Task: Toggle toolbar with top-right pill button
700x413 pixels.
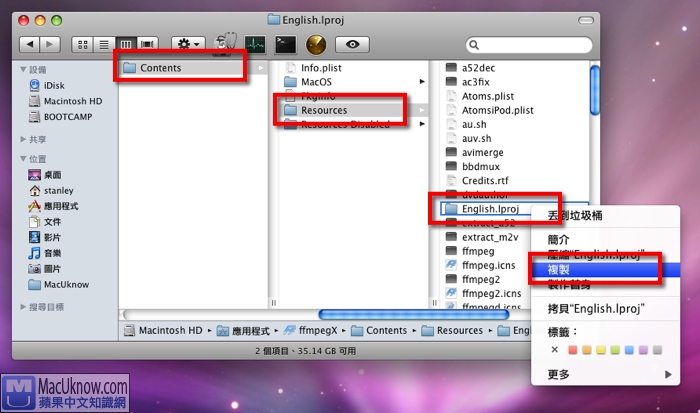Action: [586, 20]
